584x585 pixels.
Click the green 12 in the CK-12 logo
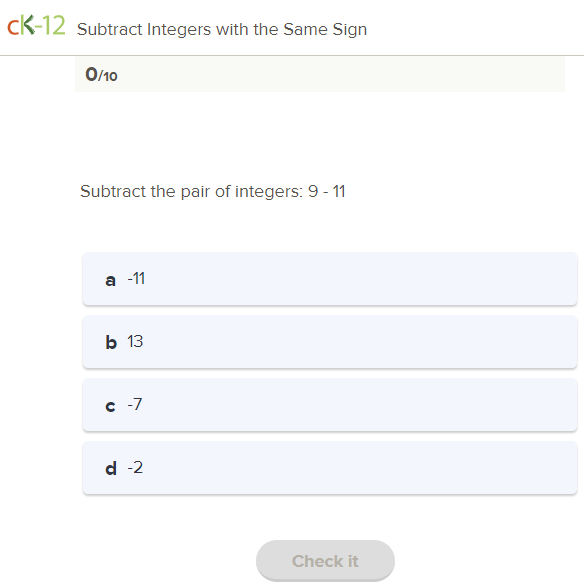coord(54,25)
